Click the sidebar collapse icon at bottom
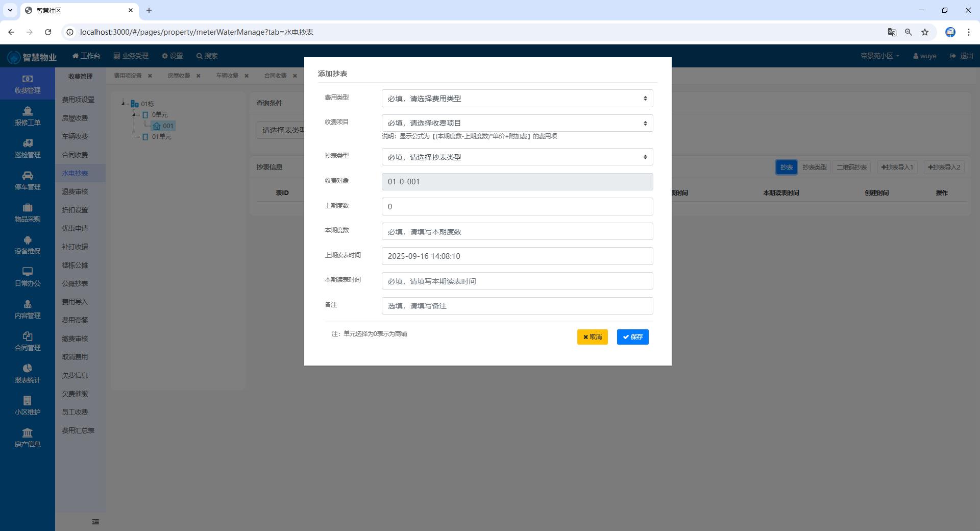This screenshot has height=531, width=980. pyautogui.click(x=95, y=522)
